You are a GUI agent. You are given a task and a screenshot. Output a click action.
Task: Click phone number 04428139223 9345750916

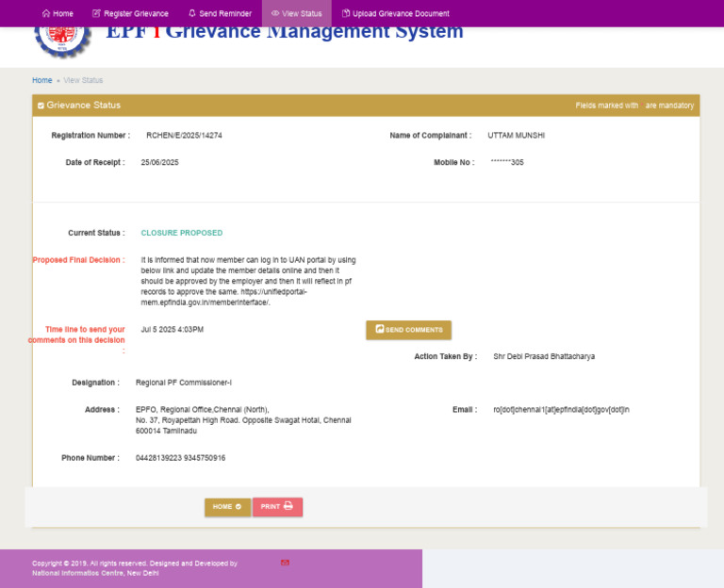[x=181, y=458]
